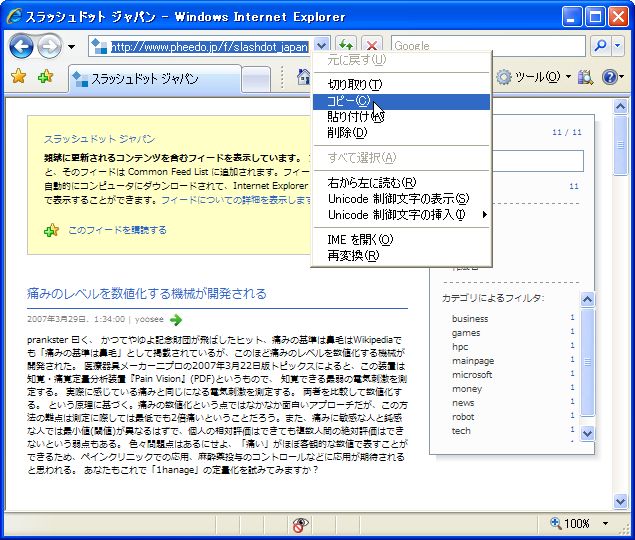Click the Research icon beside Tools

point(585,77)
